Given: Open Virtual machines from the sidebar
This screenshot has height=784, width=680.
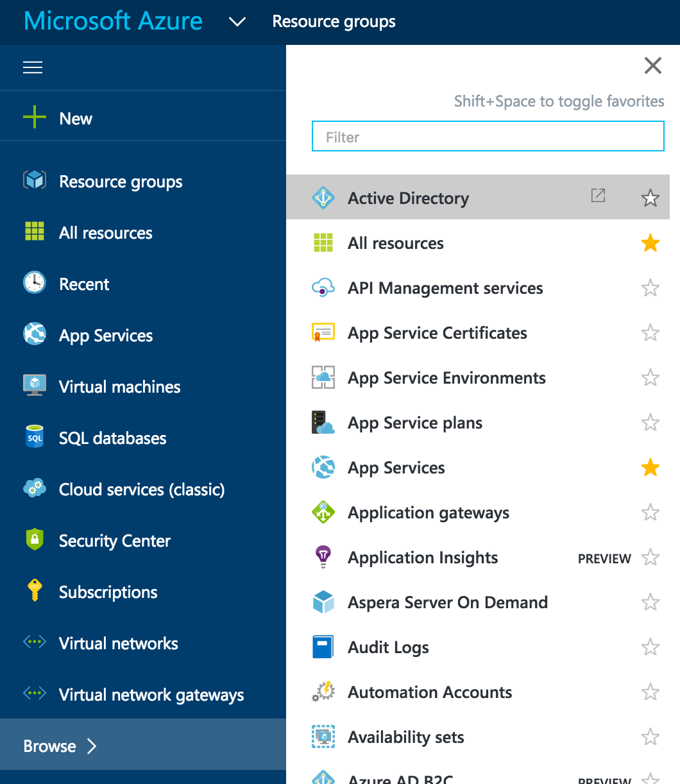Looking at the screenshot, I should pyautogui.click(x=119, y=387).
